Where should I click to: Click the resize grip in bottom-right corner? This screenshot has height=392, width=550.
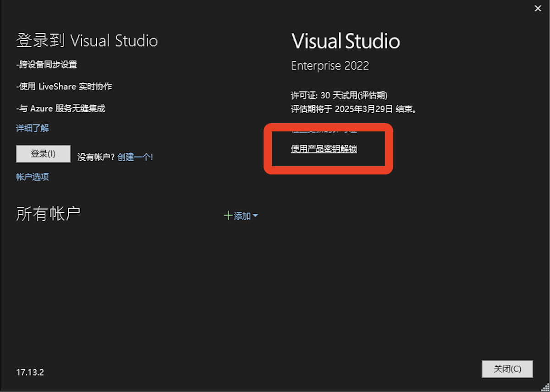(x=544, y=387)
